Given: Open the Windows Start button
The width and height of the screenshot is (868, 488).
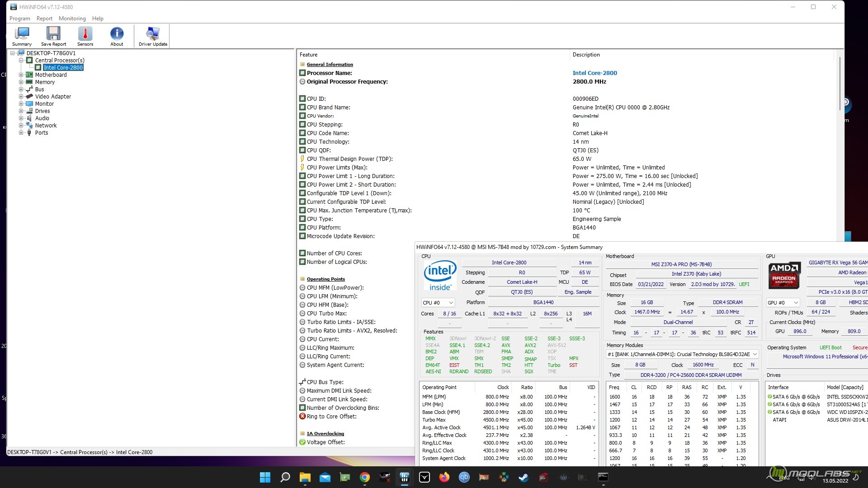Looking at the screenshot, I should click(x=265, y=477).
